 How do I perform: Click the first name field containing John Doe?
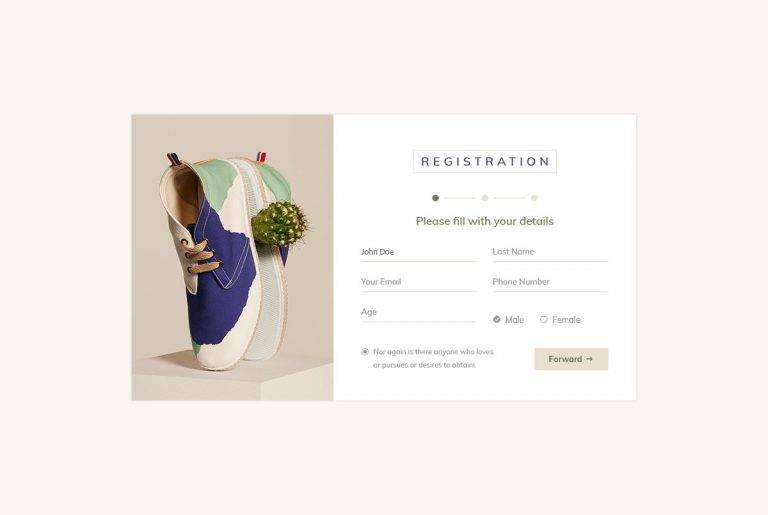tap(418, 252)
